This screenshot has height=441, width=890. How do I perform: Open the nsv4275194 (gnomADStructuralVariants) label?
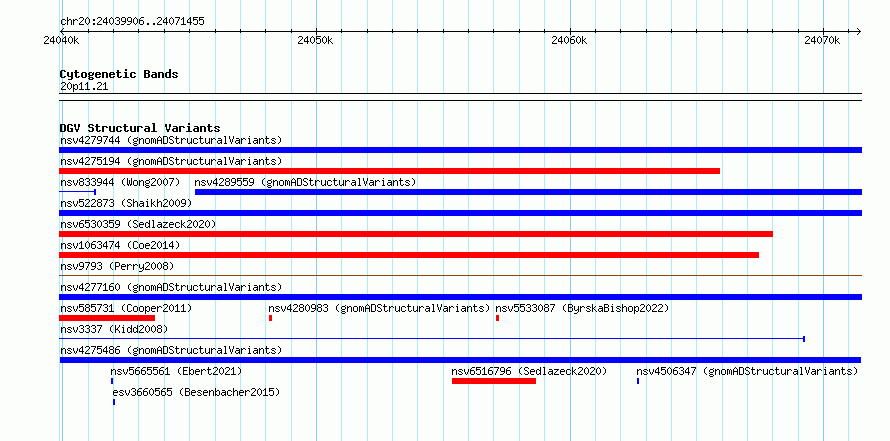[x=171, y=161]
